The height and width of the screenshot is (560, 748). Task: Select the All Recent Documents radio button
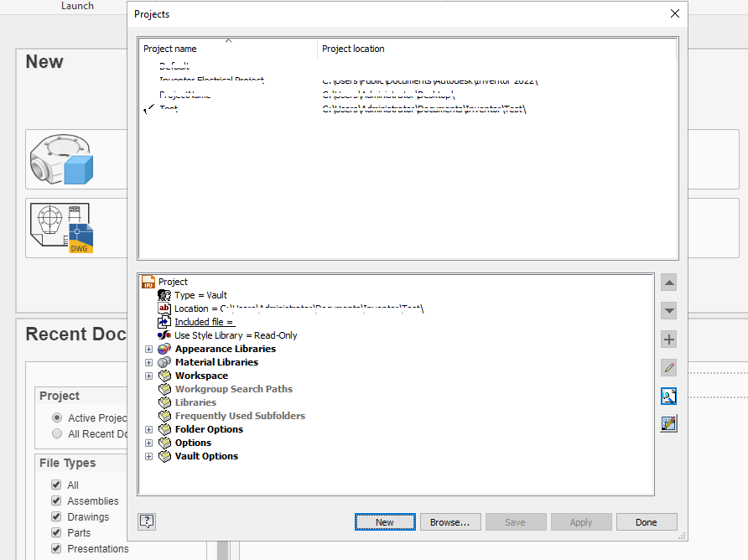click(57, 433)
